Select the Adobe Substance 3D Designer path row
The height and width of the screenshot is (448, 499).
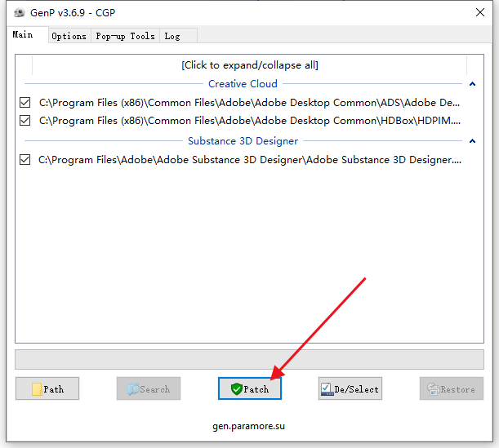point(250,160)
